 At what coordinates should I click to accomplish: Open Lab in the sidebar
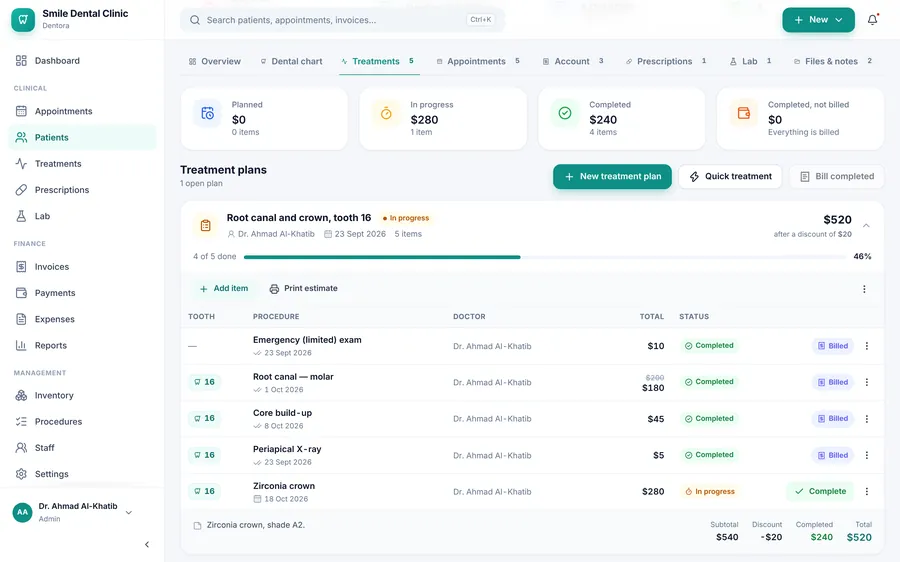(82, 216)
